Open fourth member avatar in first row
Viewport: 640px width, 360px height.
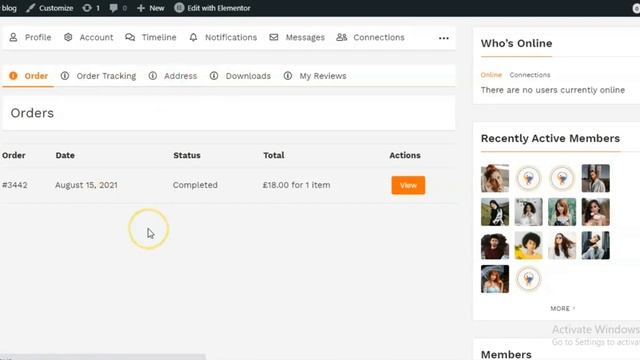click(x=596, y=178)
